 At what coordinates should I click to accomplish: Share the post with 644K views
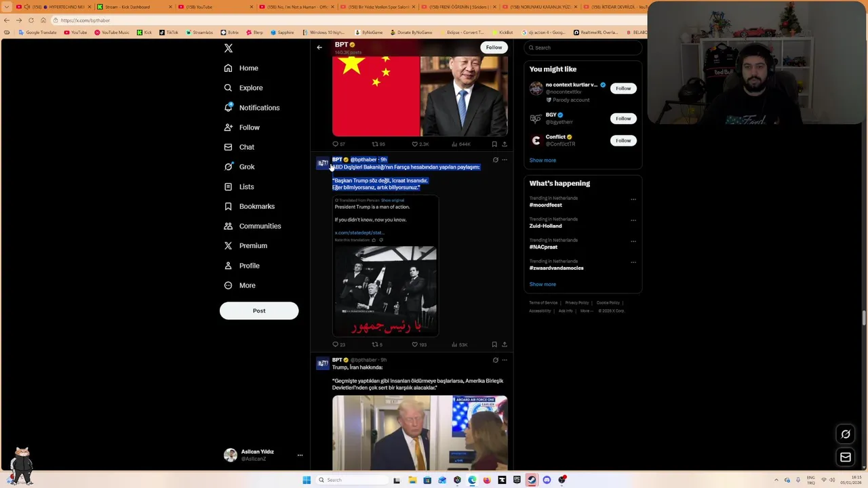[x=505, y=144]
